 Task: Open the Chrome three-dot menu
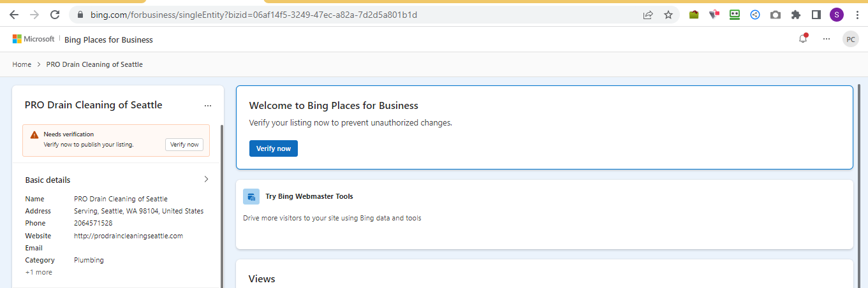pos(857,15)
